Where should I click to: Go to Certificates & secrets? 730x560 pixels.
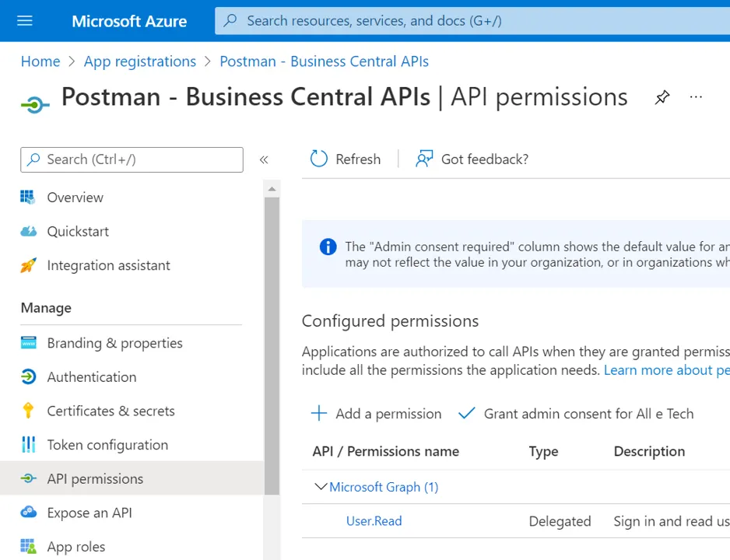[x=111, y=411]
